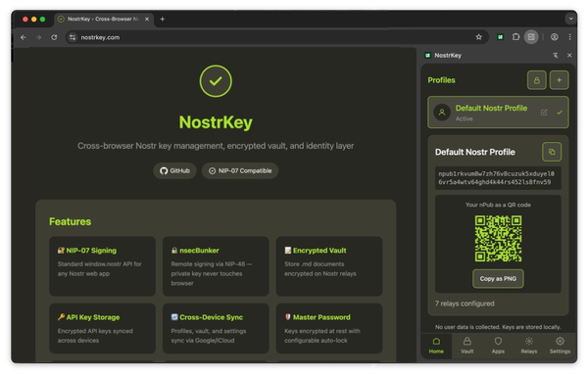Bookmark this page with the star icon

(478, 37)
